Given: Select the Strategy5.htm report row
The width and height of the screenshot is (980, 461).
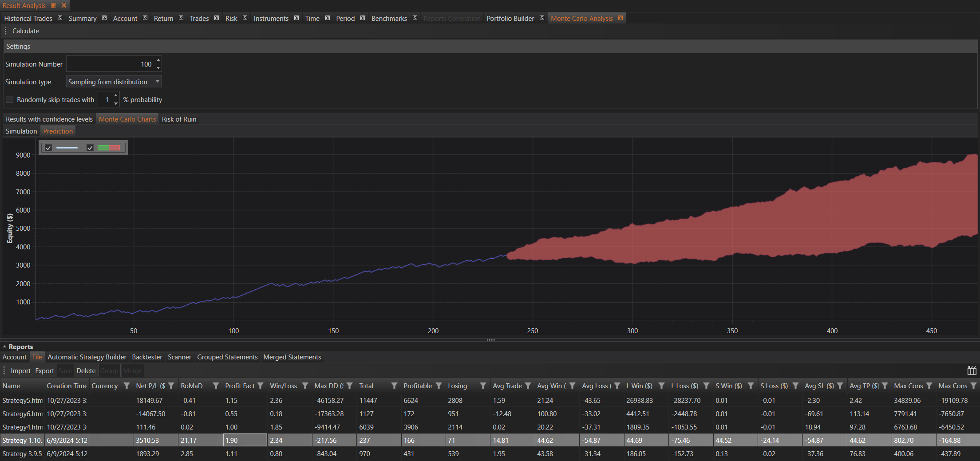Looking at the screenshot, I should (22, 400).
